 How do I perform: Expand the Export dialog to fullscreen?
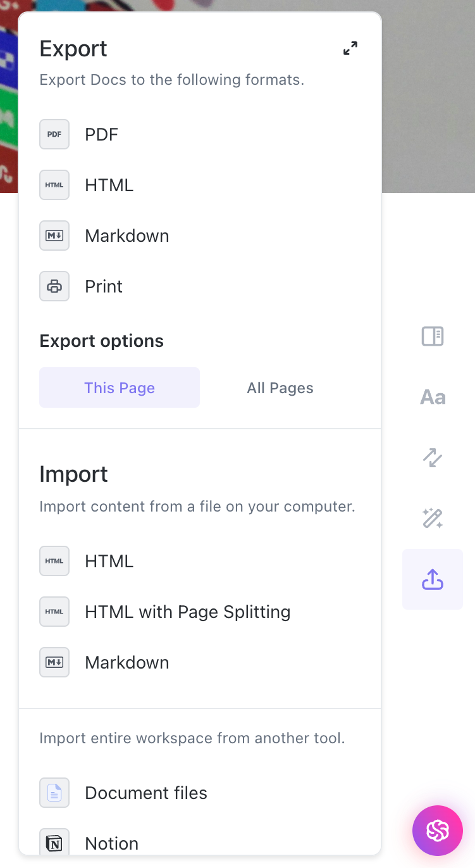(350, 48)
